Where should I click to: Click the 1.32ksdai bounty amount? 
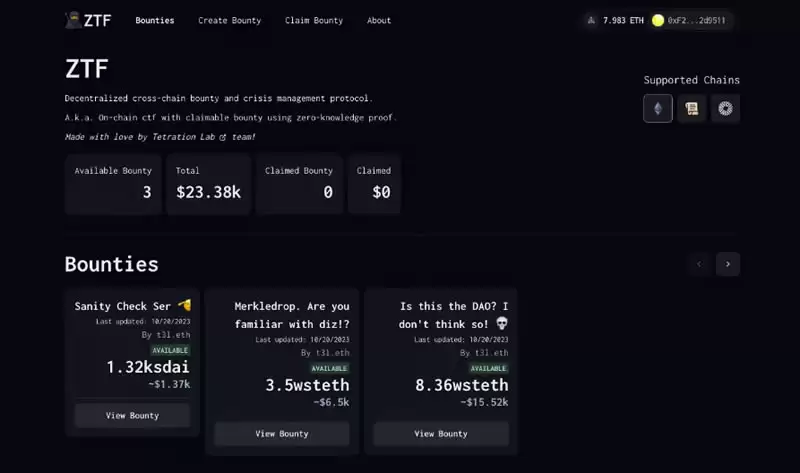click(148, 366)
